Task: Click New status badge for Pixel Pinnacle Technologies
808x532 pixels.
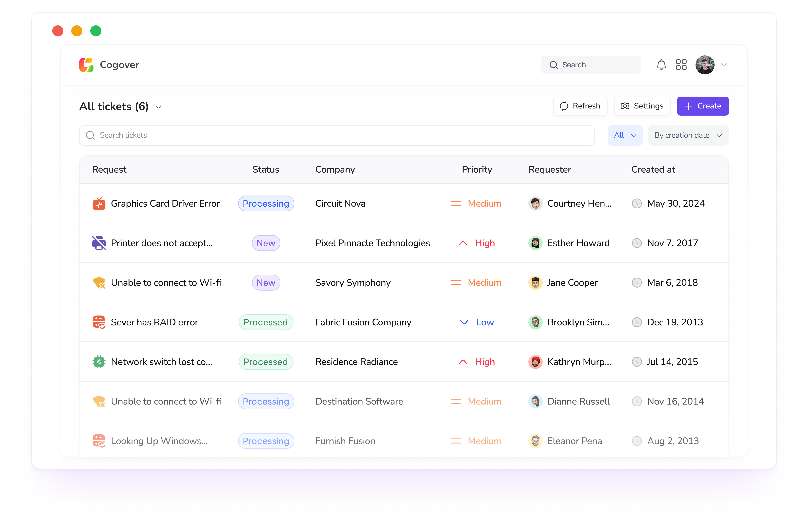Action: click(266, 243)
